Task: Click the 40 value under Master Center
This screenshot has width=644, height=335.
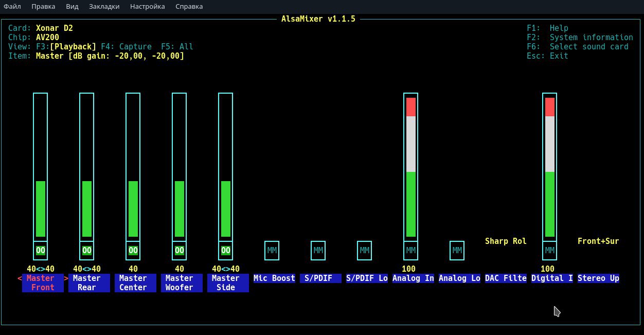Action: (x=133, y=269)
